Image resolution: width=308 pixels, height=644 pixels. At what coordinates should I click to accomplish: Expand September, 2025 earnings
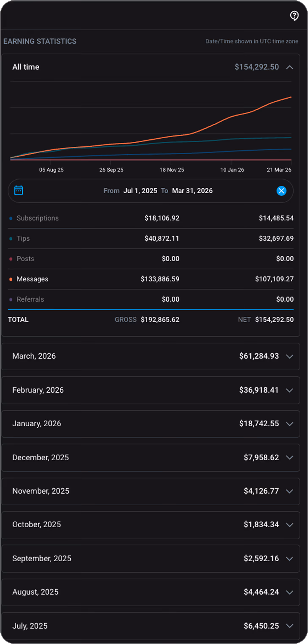289,559
